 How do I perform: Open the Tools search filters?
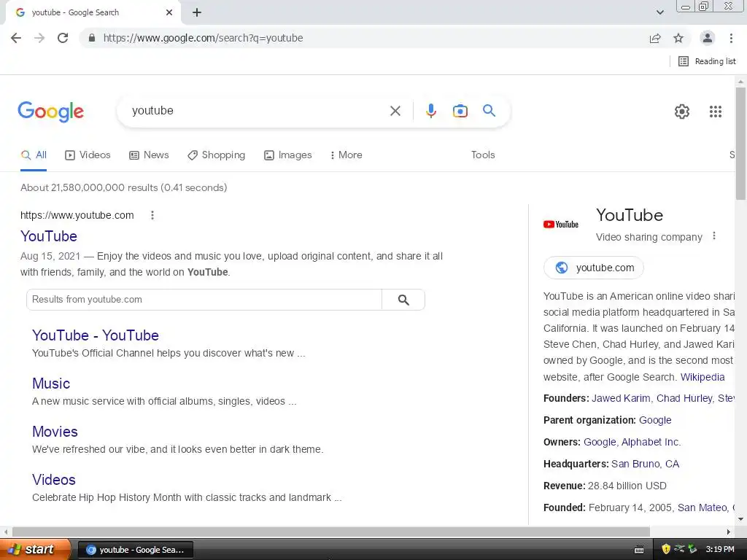pos(483,155)
